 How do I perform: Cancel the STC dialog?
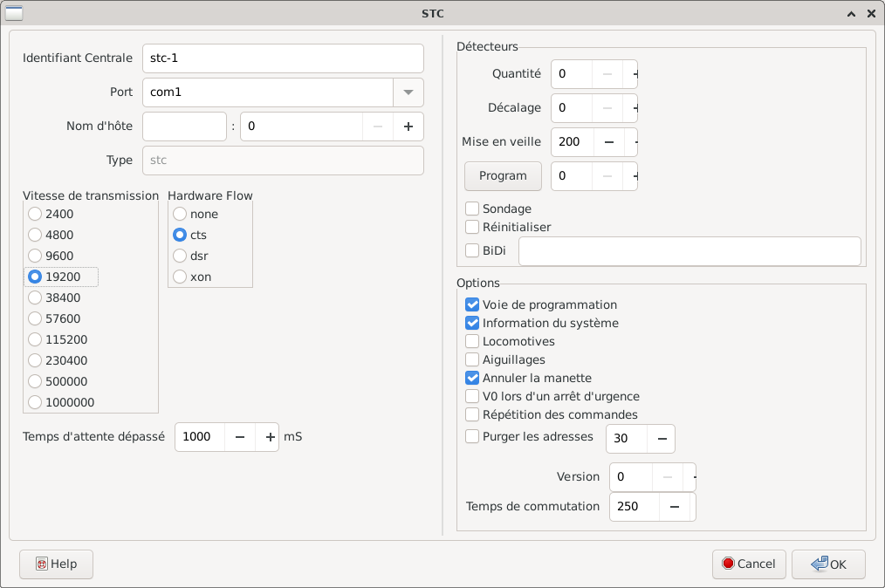click(749, 564)
